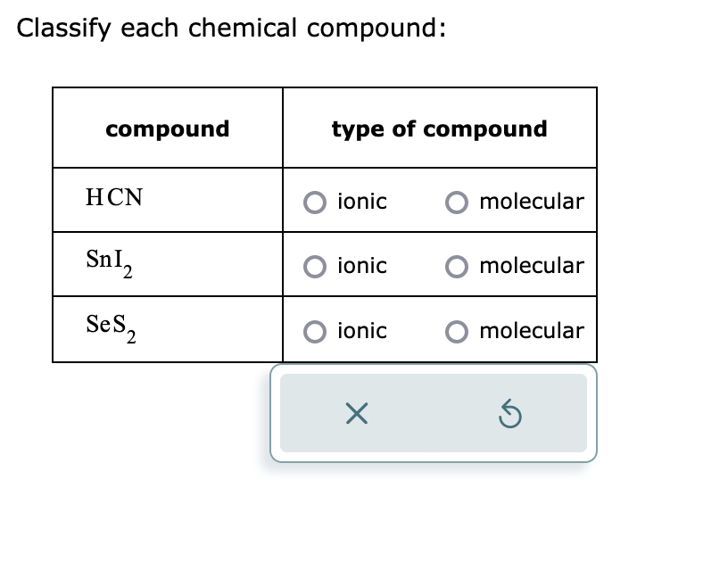Click the ionic label beside SnI2
Image resolution: width=728 pixels, height=571 pixels.
pyautogui.click(x=360, y=267)
